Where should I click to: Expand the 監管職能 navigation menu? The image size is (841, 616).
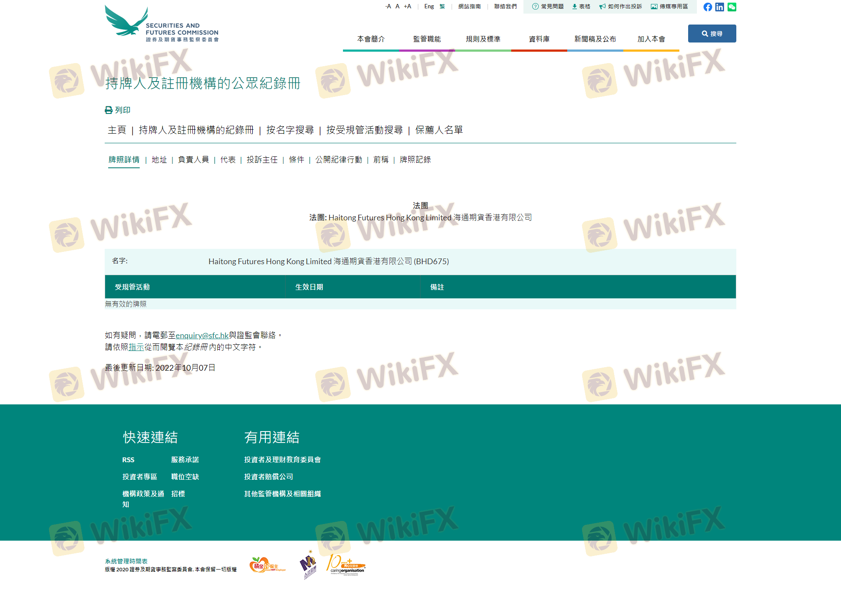click(427, 39)
